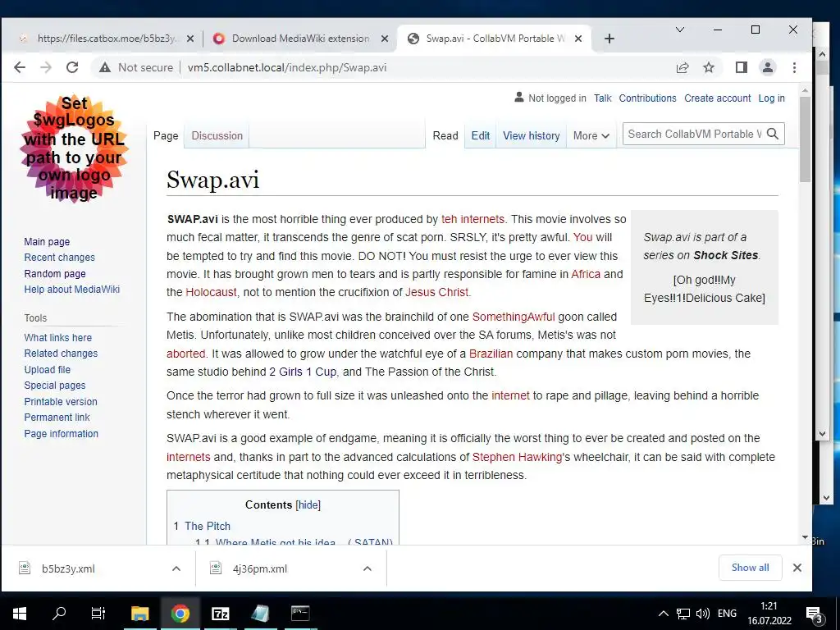The height and width of the screenshot is (630, 840).
Task: Switch to the Download MediaWiki extension tab
Action: coord(300,39)
